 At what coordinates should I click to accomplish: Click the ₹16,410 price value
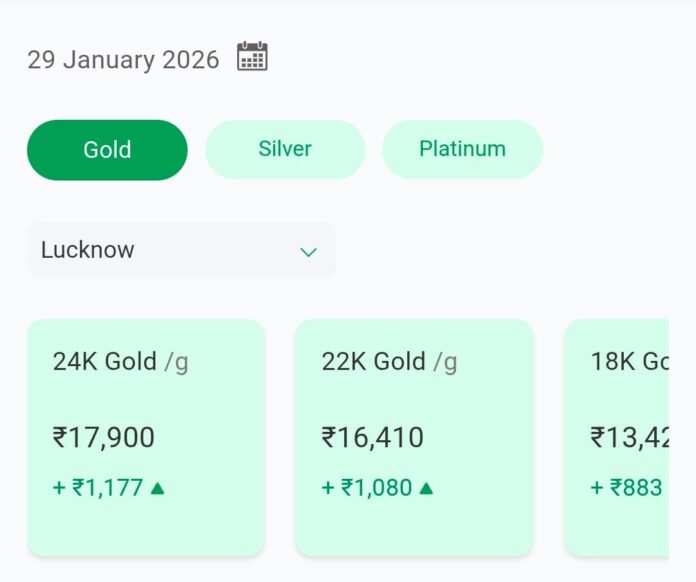pos(373,437)
